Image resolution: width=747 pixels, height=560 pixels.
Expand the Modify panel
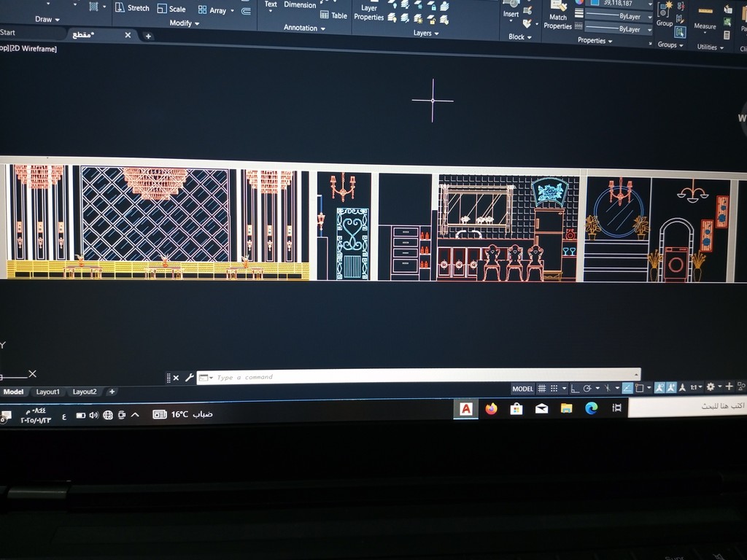click(185, 23)
